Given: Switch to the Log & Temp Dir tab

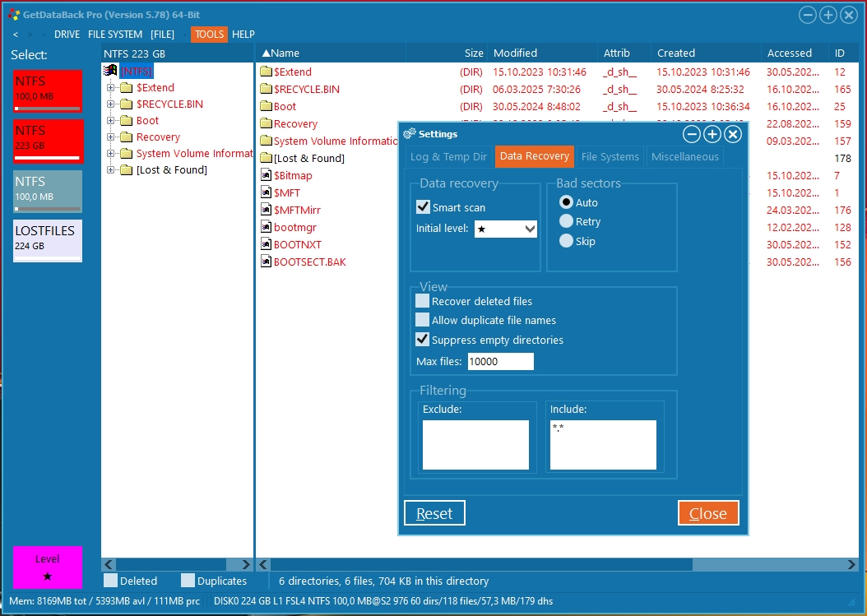Looking at the screenshot, I should 448,156.
